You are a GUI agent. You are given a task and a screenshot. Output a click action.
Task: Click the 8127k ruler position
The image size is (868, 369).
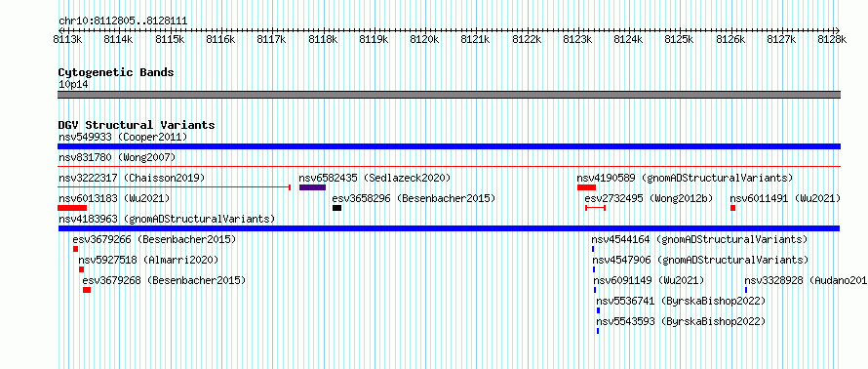pos(781,39)
